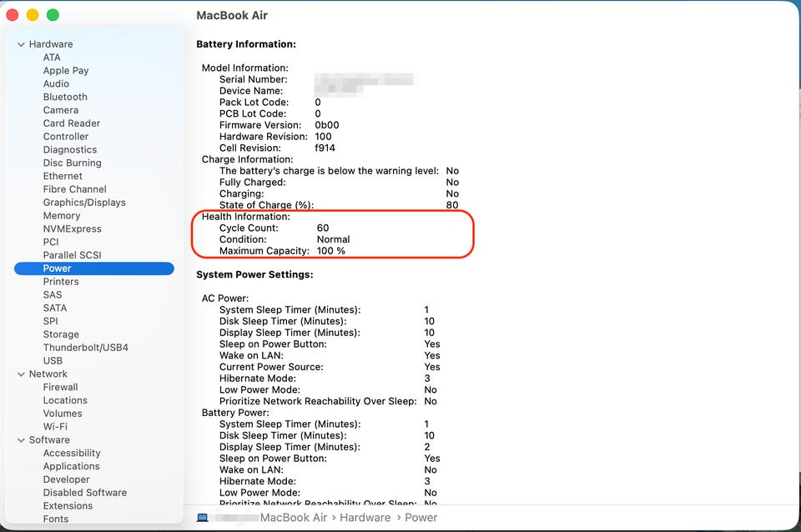Viewport: 801px width, 532px height.
Task: Click the Firmware Version value 0b00
Action: (327, 125)
